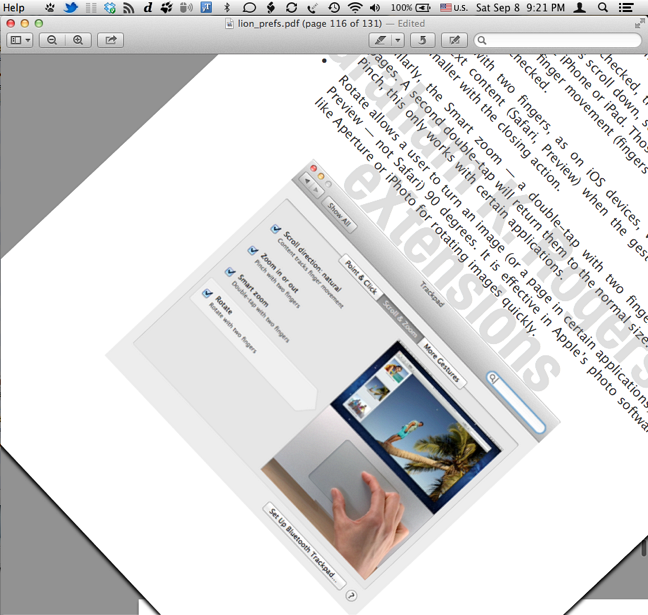
Task: Click the Sat Sep 8 9:21 PM clock
Action: (520, 7)
